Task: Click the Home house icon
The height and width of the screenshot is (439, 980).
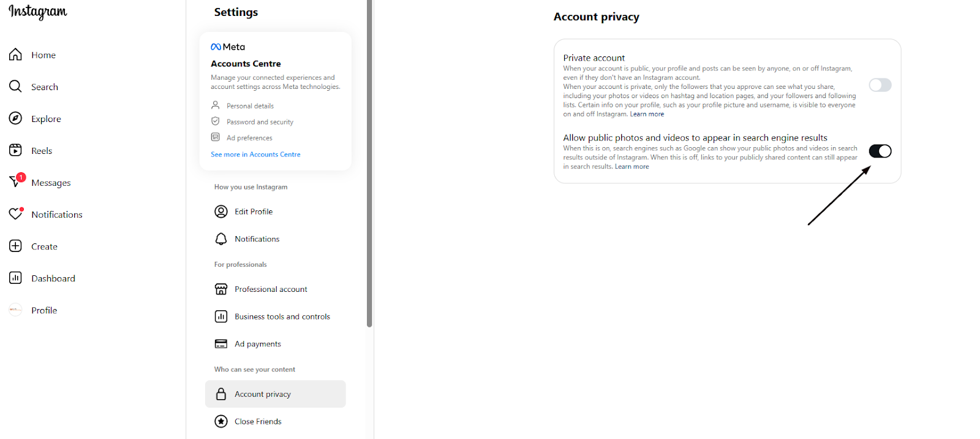Action: tap(15, 55)
